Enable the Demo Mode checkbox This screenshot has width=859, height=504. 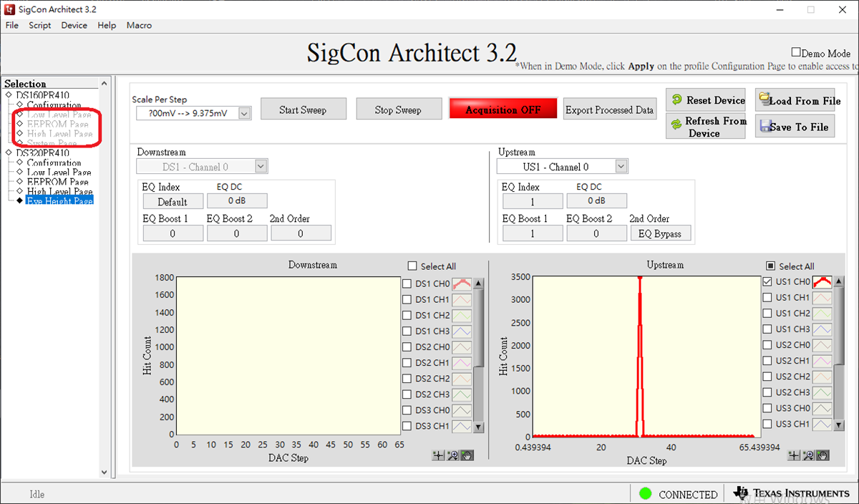click(796, 52)
